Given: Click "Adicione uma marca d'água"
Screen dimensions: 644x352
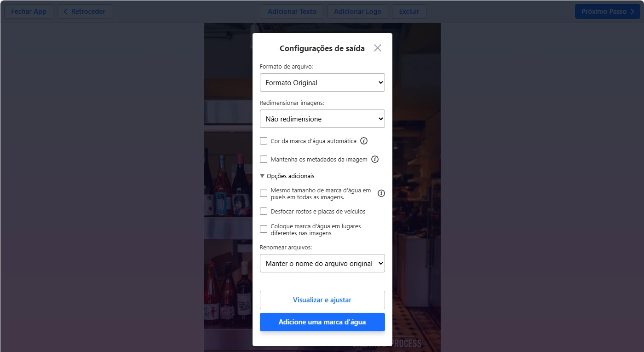Looking at the screenshot, I should click(322, 322).
